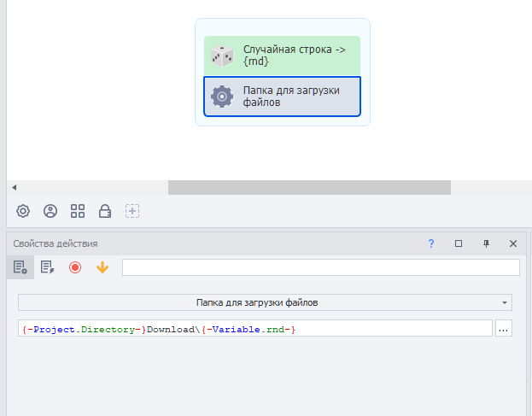
Task: Switch to the lightning properties tab icon
Action: [x=48, y=267]
